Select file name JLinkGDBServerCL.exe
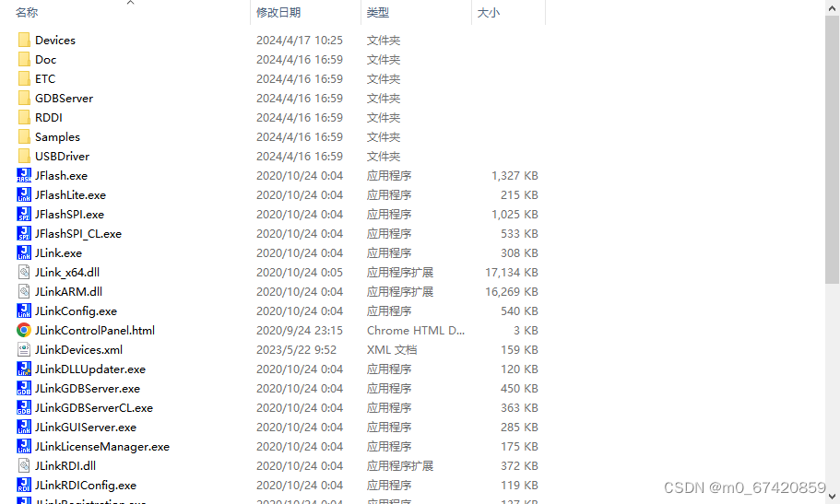The image size is (840, 504). [x=94, y=407]
